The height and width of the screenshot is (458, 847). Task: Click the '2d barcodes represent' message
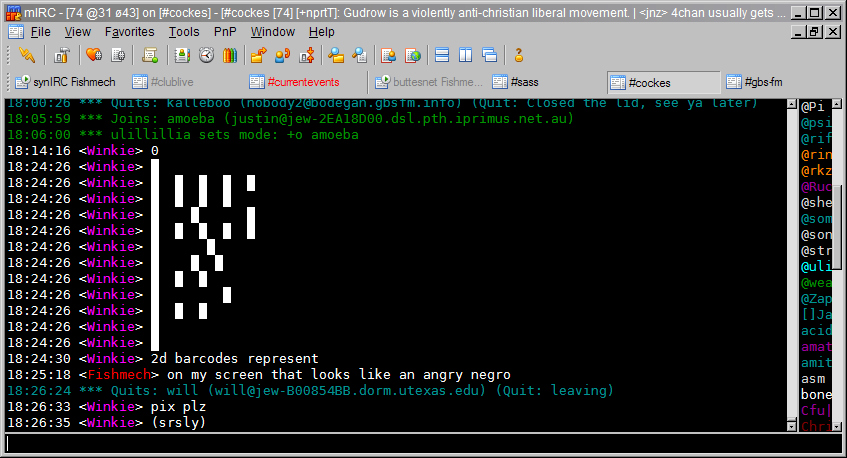[234, 359]
